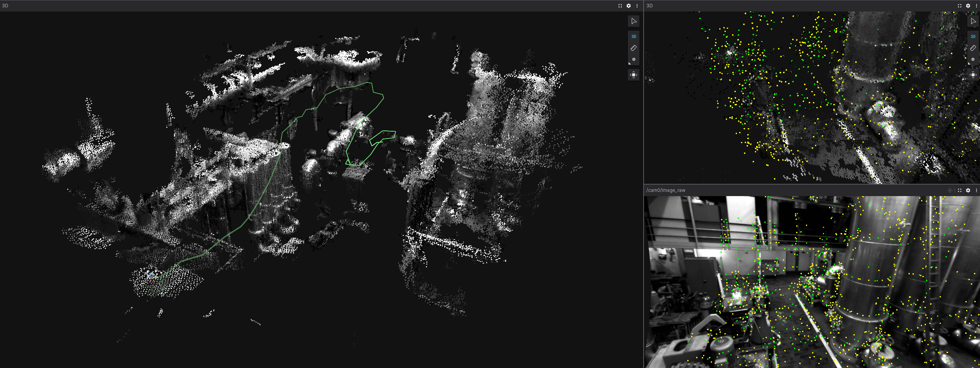Open settings of the cam0 image panel
Image resolution: width=980 pixels, height=368 pixels.
(x=968, y=190)
